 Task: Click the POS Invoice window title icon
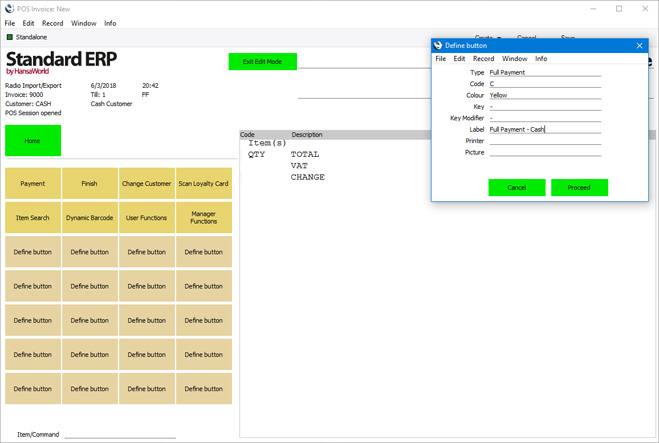(9, 8)
